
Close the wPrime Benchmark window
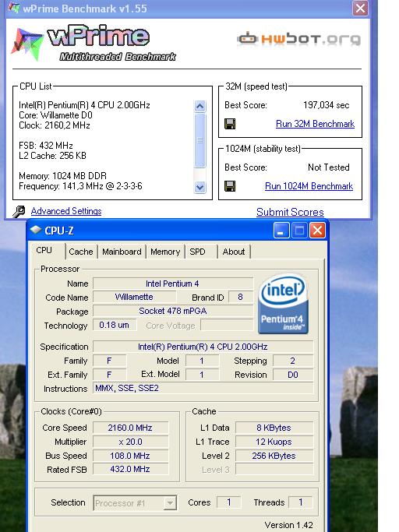pos(360,8)
